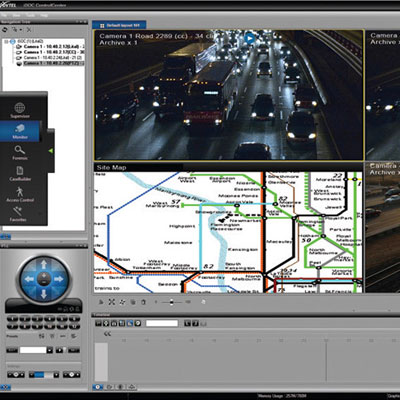Adjust the right PTZ settings control
The height and width of the screenshot is (400, 400).
point(71,375)
